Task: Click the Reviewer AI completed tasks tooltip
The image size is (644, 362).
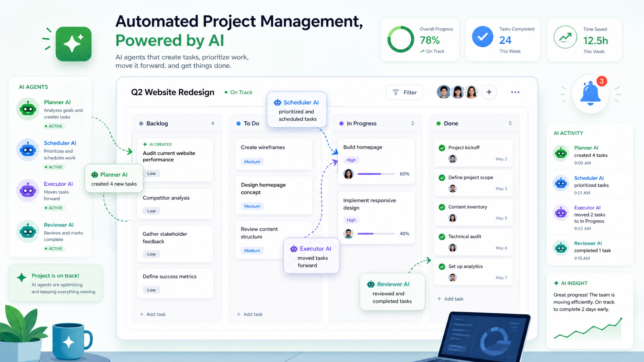Action: tap(392, 292)
